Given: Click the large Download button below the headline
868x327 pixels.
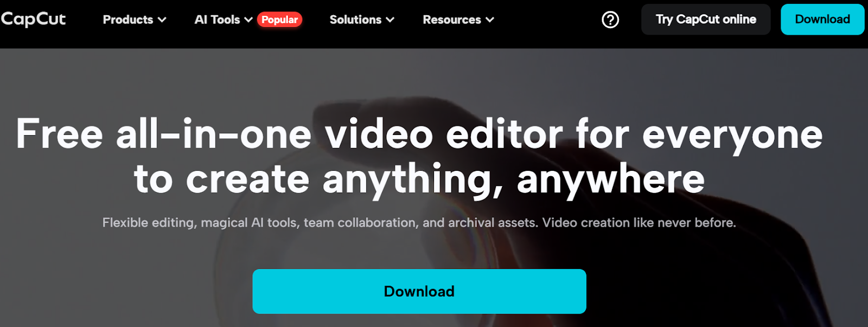Looking at the screenshot, I should click(419, 291).
